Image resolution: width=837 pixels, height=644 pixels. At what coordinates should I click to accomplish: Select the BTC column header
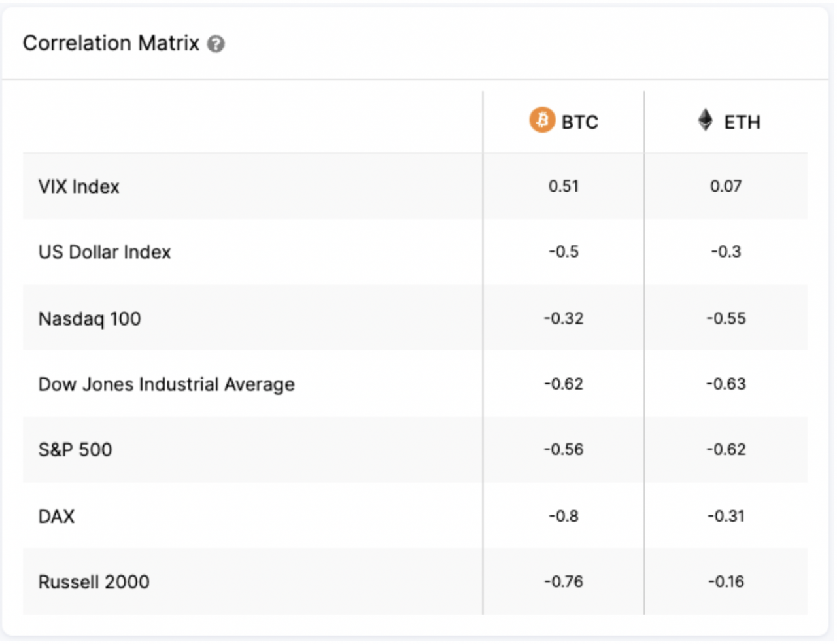(579, 122)
